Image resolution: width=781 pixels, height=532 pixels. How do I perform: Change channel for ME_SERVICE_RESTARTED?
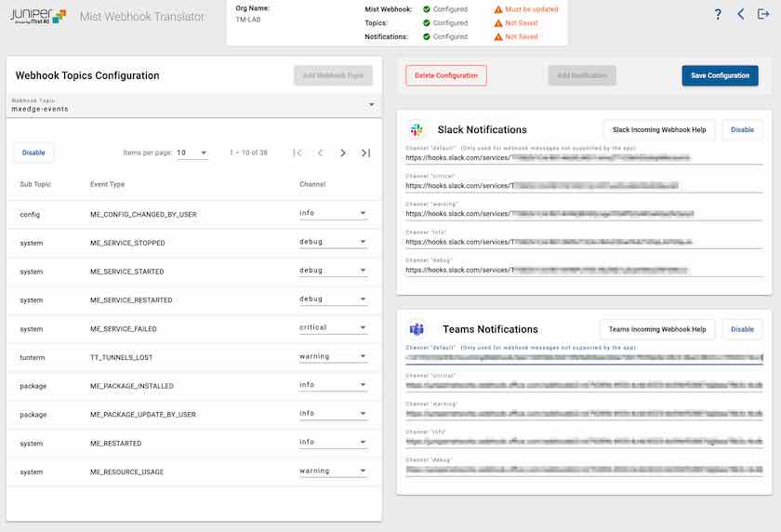[333, 299]
